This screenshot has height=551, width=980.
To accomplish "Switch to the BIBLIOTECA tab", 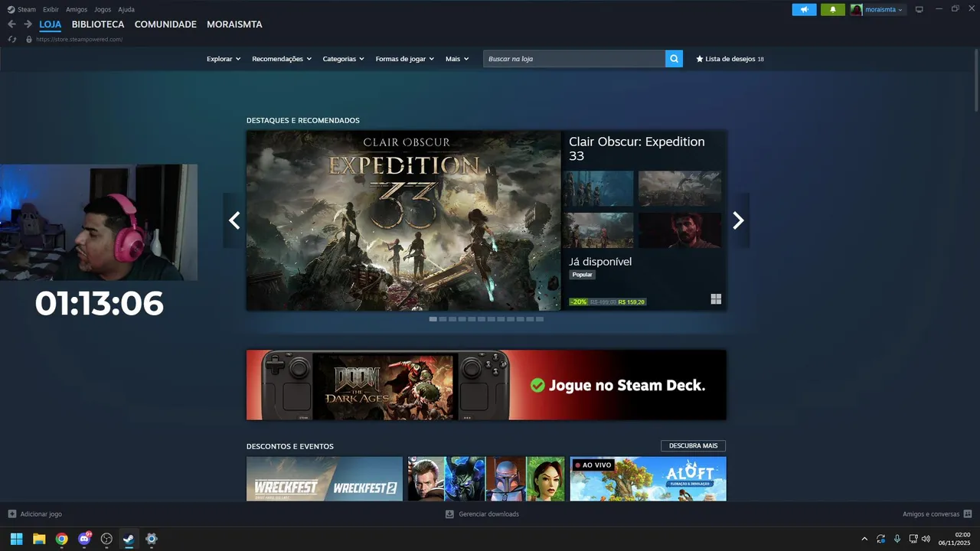I will [x=98, y=24].
